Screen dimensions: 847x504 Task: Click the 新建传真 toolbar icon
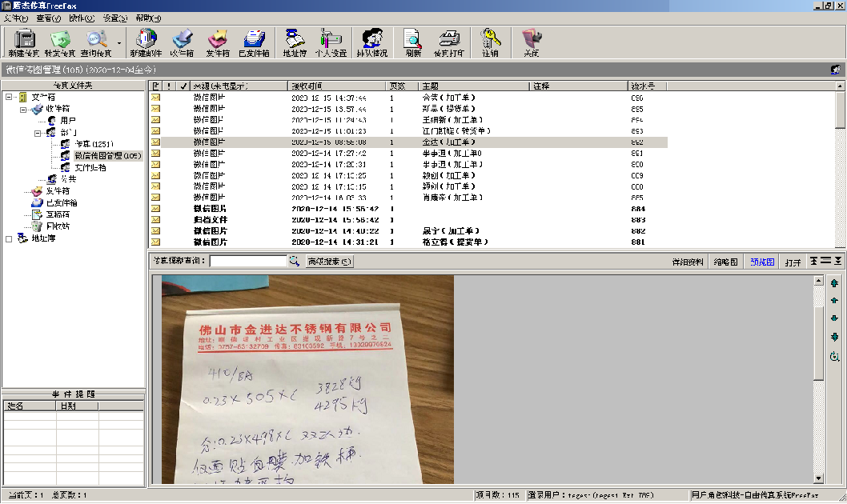24,42
